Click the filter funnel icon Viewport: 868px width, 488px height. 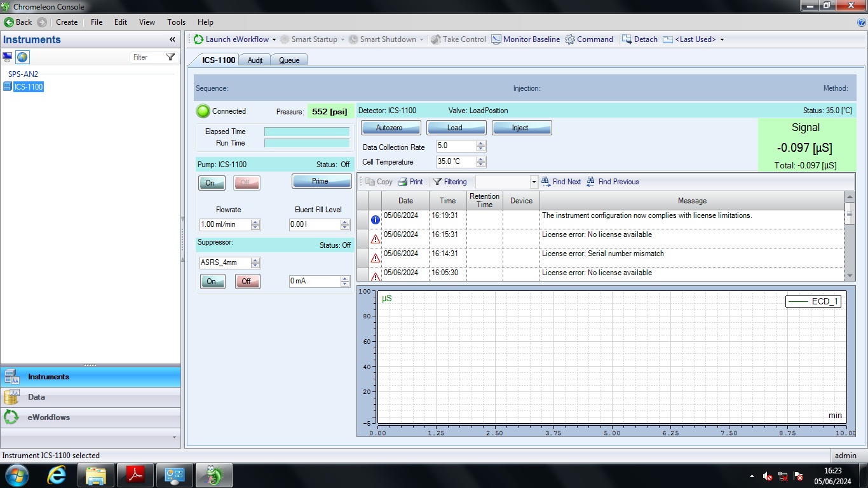(x=170, y=57)
